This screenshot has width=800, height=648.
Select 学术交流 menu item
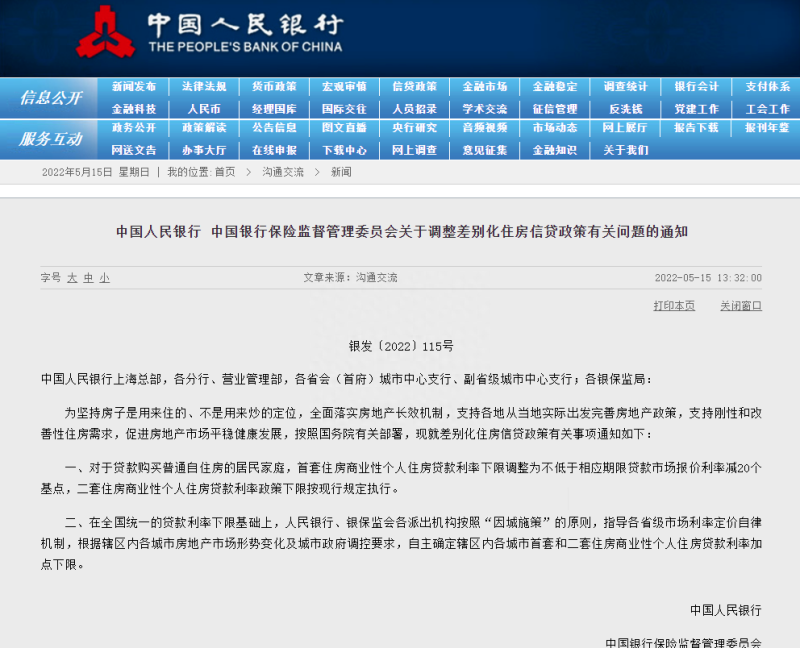pyautogui.click(x=485, y=109)
